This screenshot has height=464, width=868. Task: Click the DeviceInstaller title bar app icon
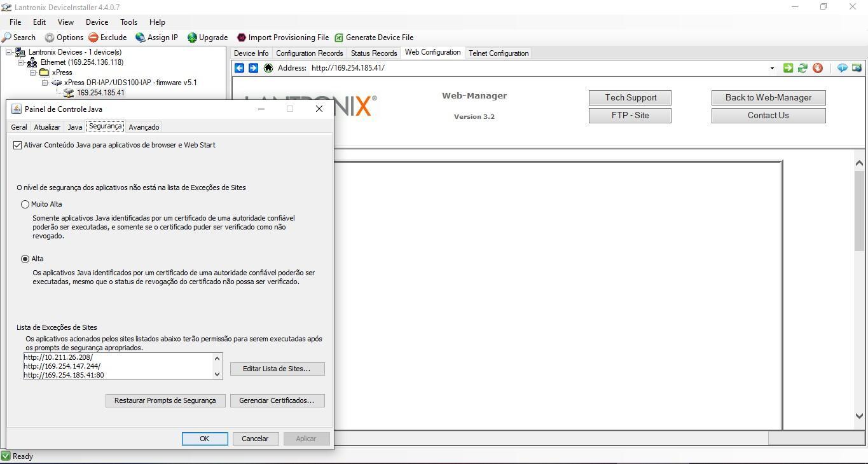pos(6,7)
